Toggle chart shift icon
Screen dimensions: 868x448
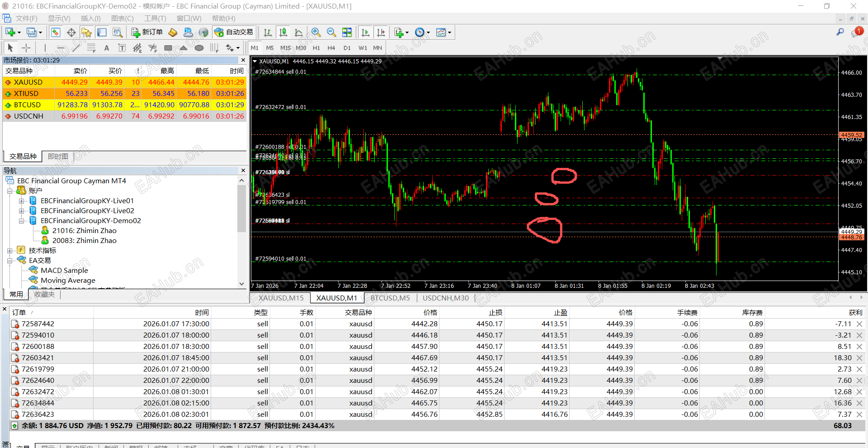381,32
